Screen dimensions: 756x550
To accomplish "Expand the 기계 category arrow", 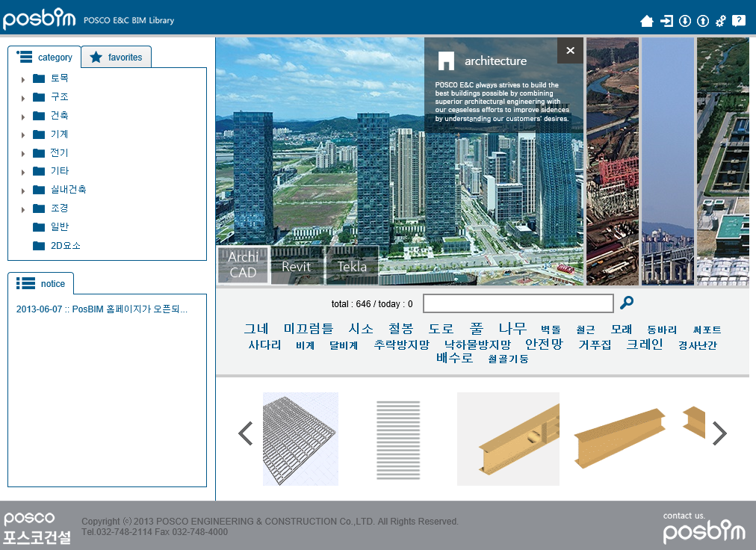I will point(22,135).
